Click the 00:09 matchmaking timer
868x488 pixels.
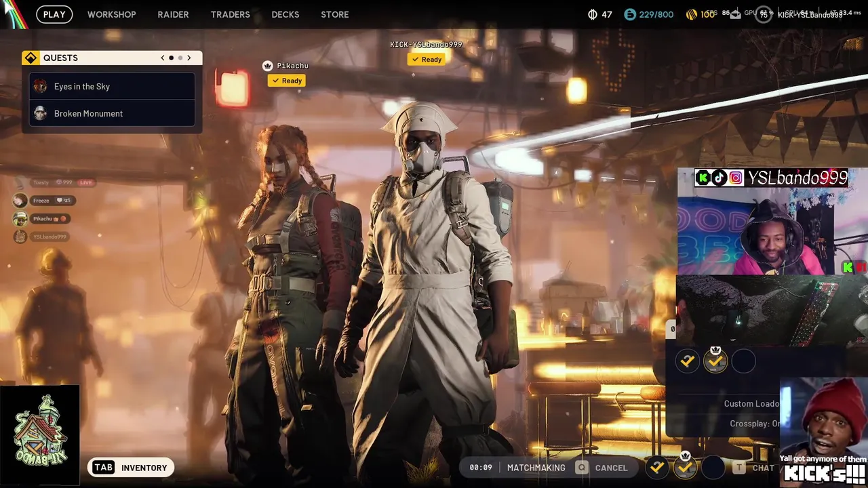[481, 468]
